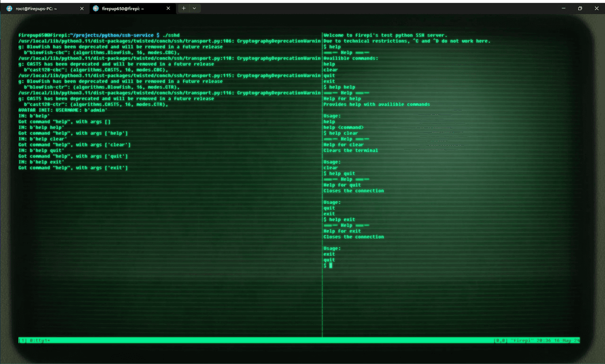This screenshot has height=364, width=605.
Task: Click the session index [1] in tmux status bar
Action: 22,340
